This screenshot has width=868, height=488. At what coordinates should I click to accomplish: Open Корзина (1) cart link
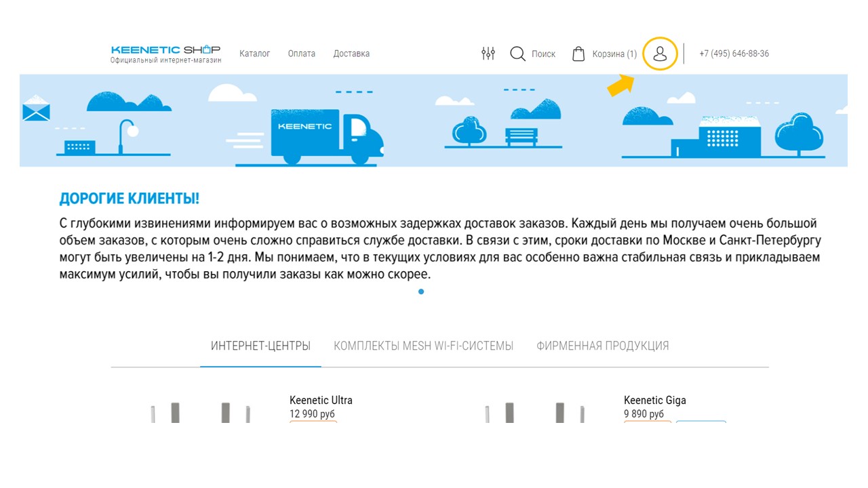point(613,54)
